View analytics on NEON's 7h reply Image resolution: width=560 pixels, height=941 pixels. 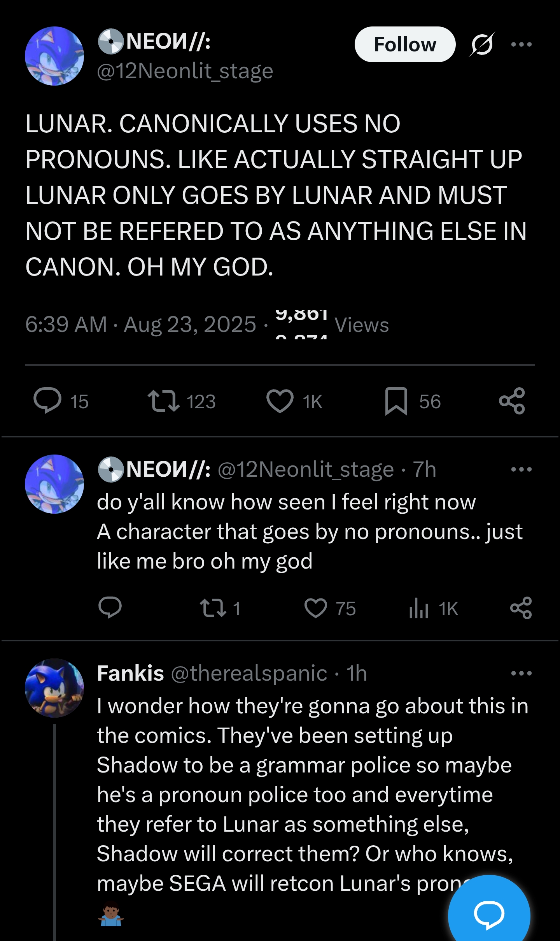[x=419, y=608]
